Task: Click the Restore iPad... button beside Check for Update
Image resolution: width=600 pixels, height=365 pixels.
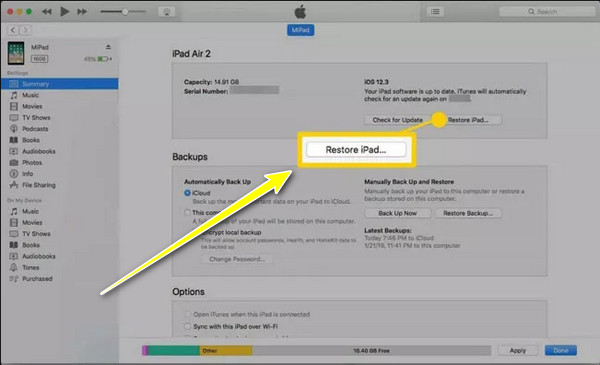Action: point(468,120)
